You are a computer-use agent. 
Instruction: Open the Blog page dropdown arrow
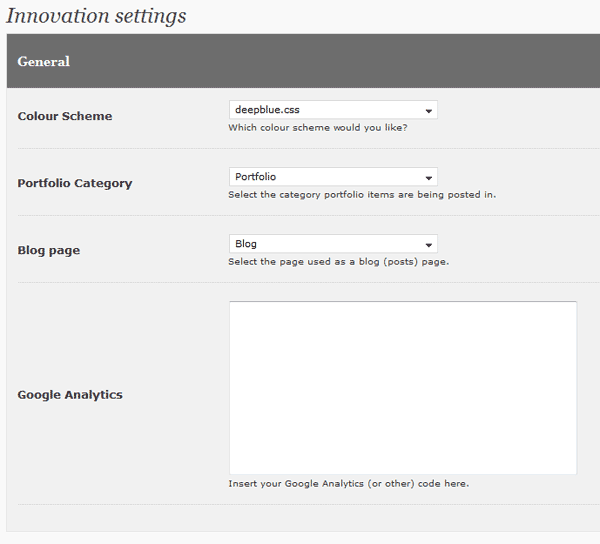(x=429, y=245)
